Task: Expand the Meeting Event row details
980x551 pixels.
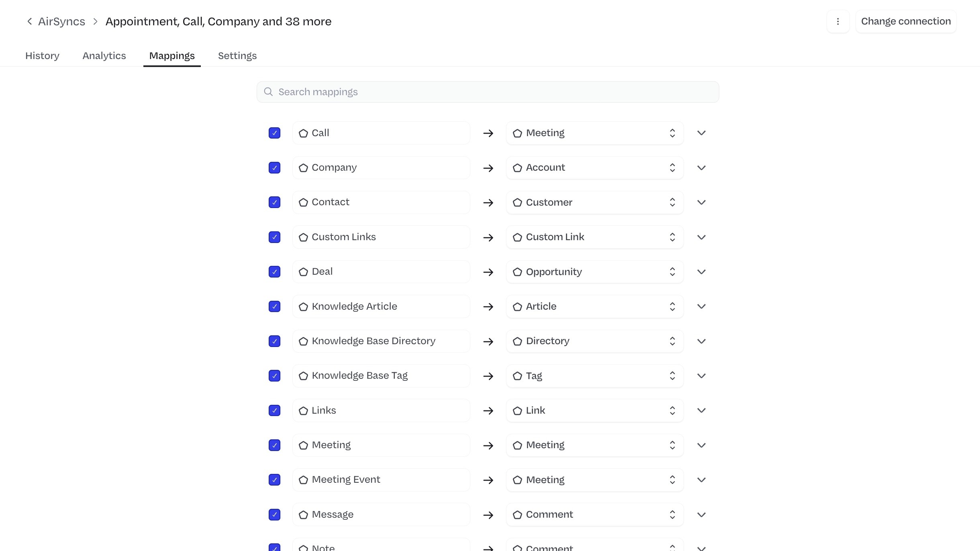Action: coord(701,480)
